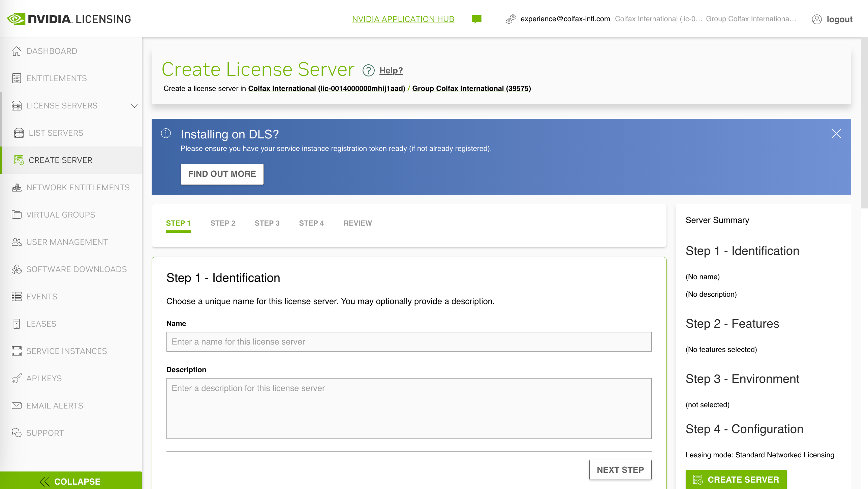Click the logout link
This screenshot has height=489, width=868.
(x=839, y=19)
